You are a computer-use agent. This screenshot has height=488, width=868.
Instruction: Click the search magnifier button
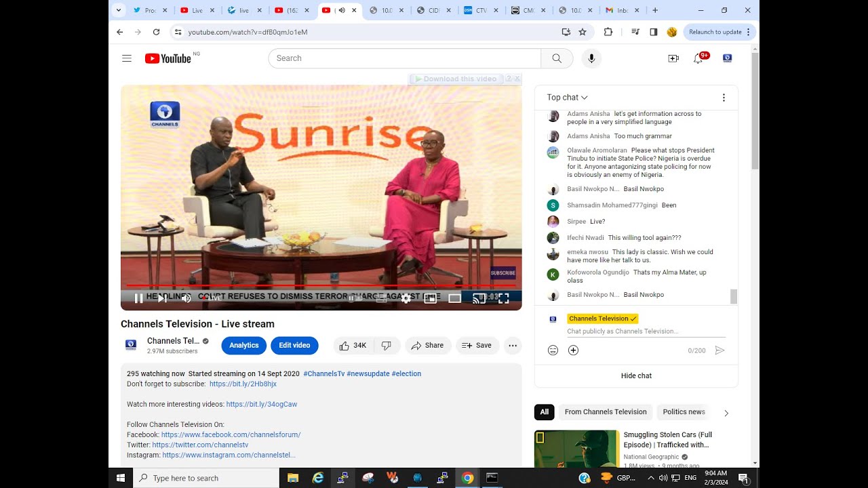557,58
